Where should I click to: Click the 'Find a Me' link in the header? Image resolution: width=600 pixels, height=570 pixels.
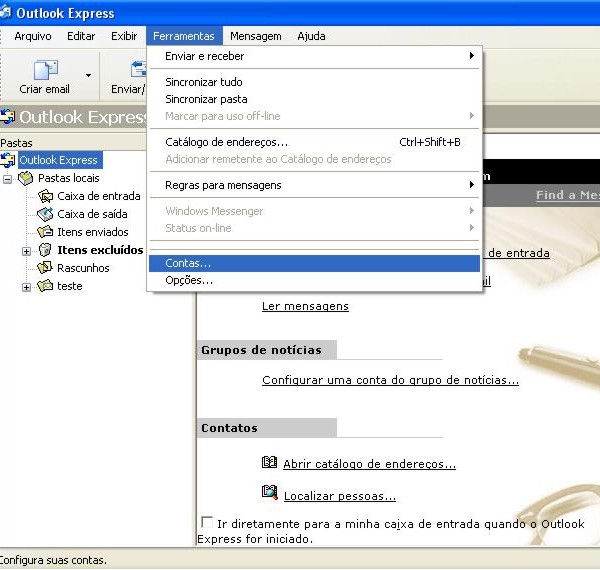click(x=568, y=195)
